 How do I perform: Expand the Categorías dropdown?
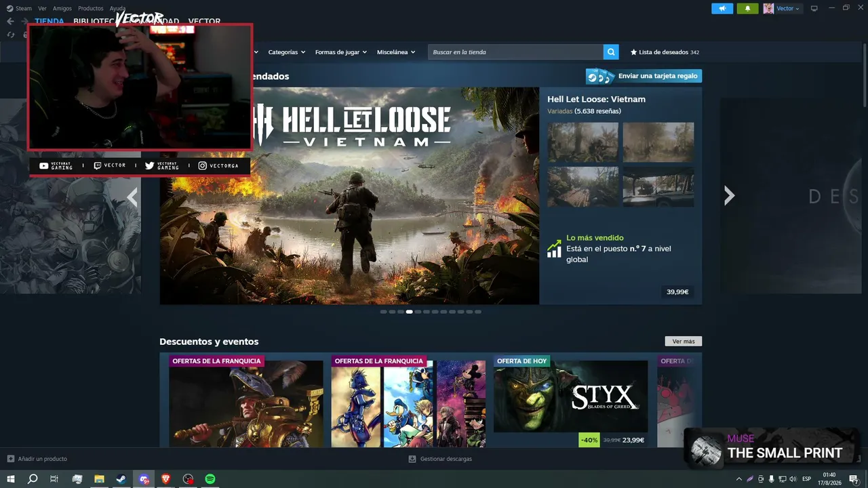point(287,52)
